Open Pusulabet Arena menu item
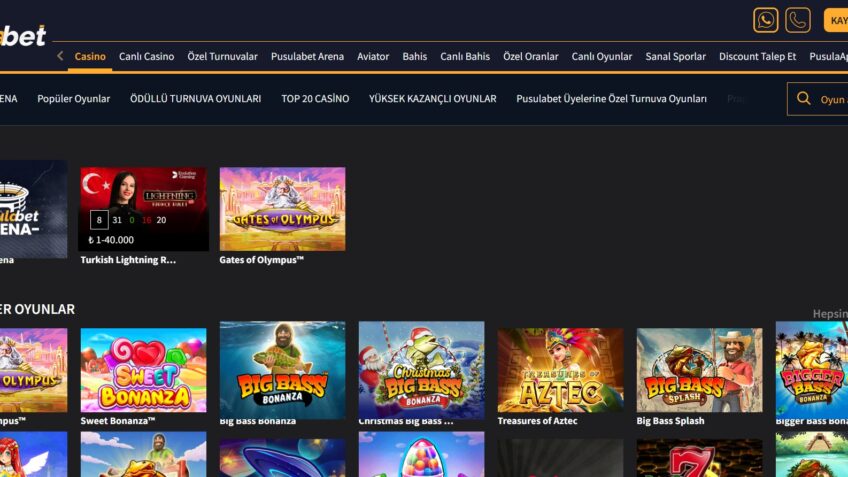This screenshot has width=848, height=477. 307,56
